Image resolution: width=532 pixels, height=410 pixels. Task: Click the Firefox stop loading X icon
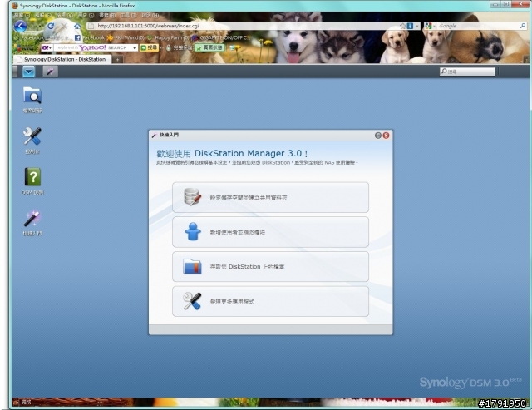click(x=64, y=26)
